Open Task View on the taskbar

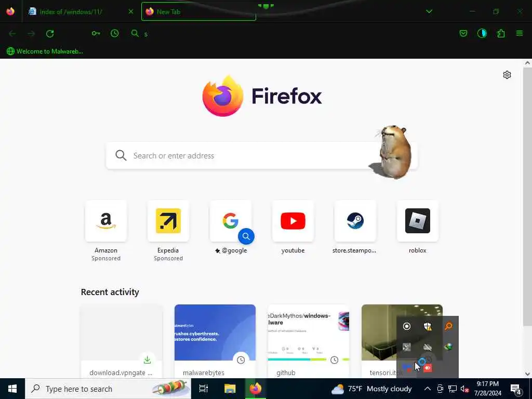[204, 389]
